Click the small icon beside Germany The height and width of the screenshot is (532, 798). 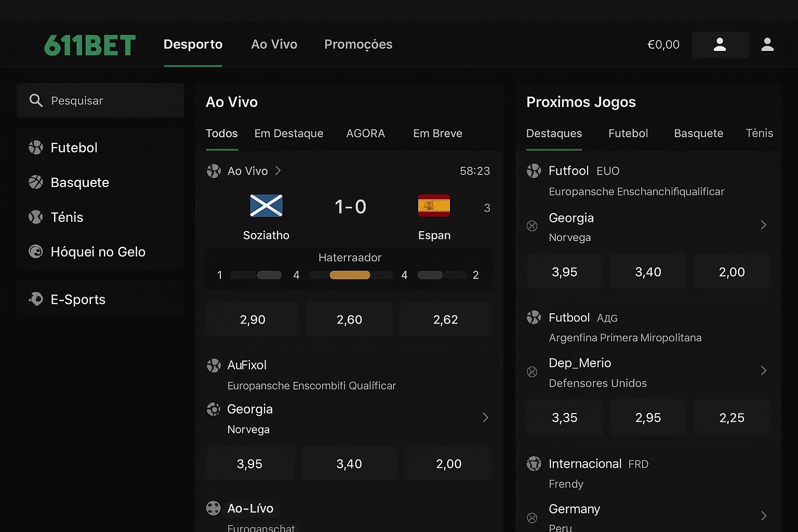click(x=532, y=517)
